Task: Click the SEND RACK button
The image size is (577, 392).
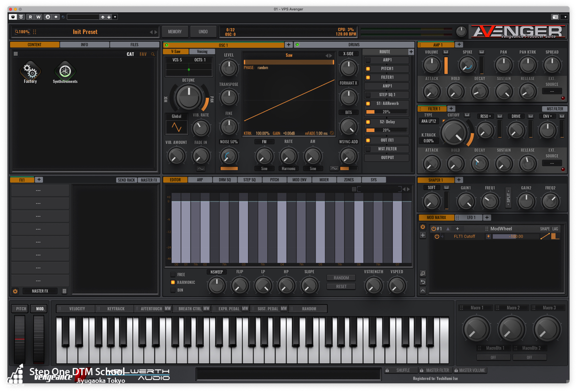Action: pyautogui.click(x=126, y=180)
